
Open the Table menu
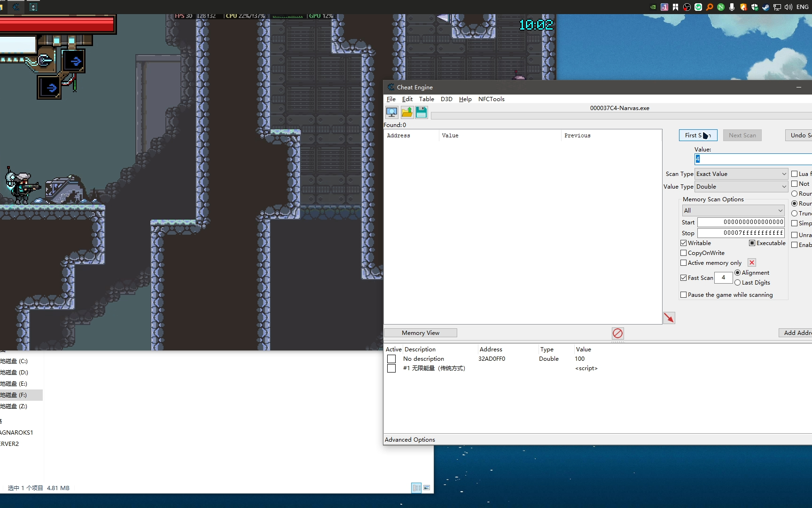pos(427,99)
